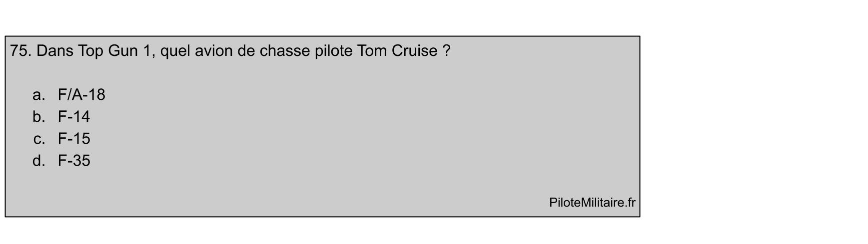Image resolution: width=868 pixels, height=244 pixels.
Task: Click the letter marker 'd.'
Action: click(x=39, y=161)
